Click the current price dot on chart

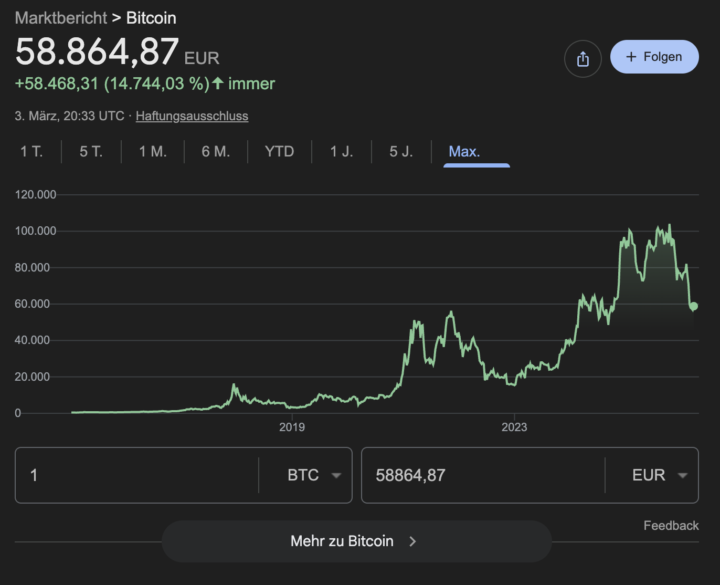(x=693, y=307)
